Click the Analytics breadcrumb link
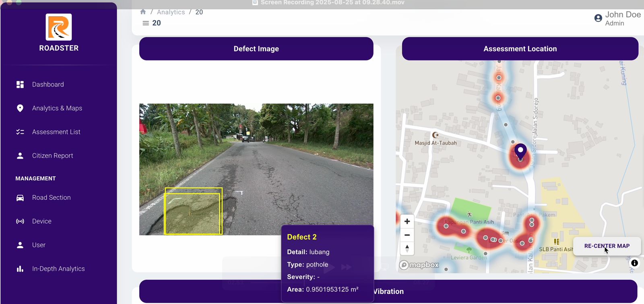The height and width of the screenshot is (304, 644). coord(171,12)
